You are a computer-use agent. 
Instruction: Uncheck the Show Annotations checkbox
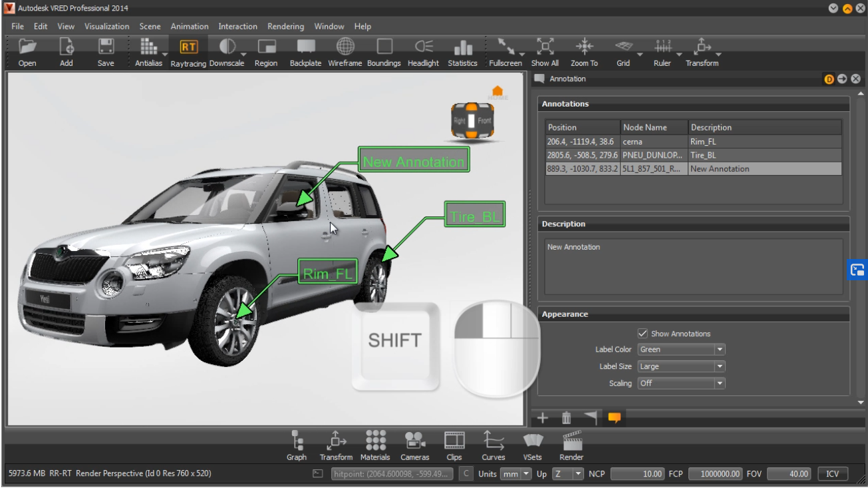pos(643,334)
